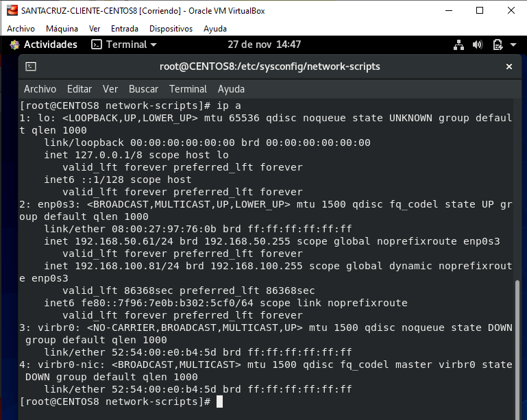
Task: Expand the Terminal app menu dropdown
Action: [154, 45]
